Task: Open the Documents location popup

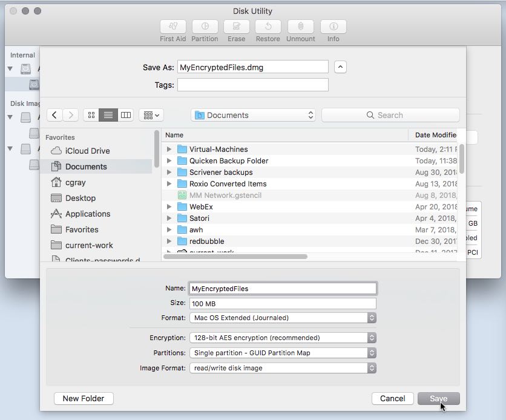Action: (x=254, y=115)
